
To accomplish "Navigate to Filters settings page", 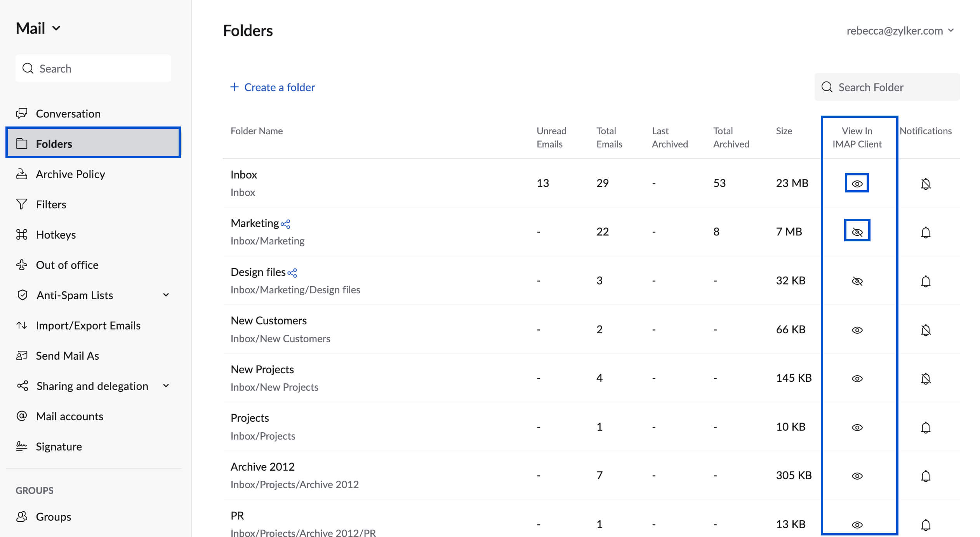I will [x=51, y=204].
